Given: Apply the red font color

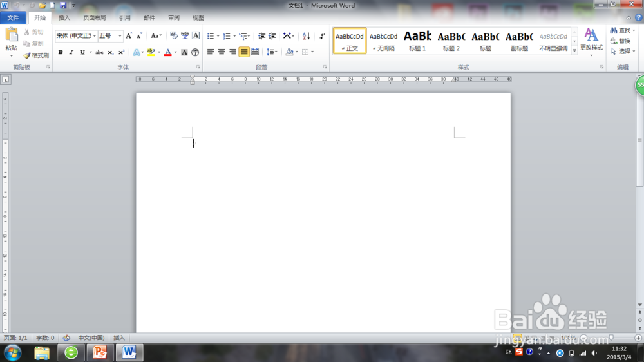Looking at the screenshot, I should (x=167, y=52).
